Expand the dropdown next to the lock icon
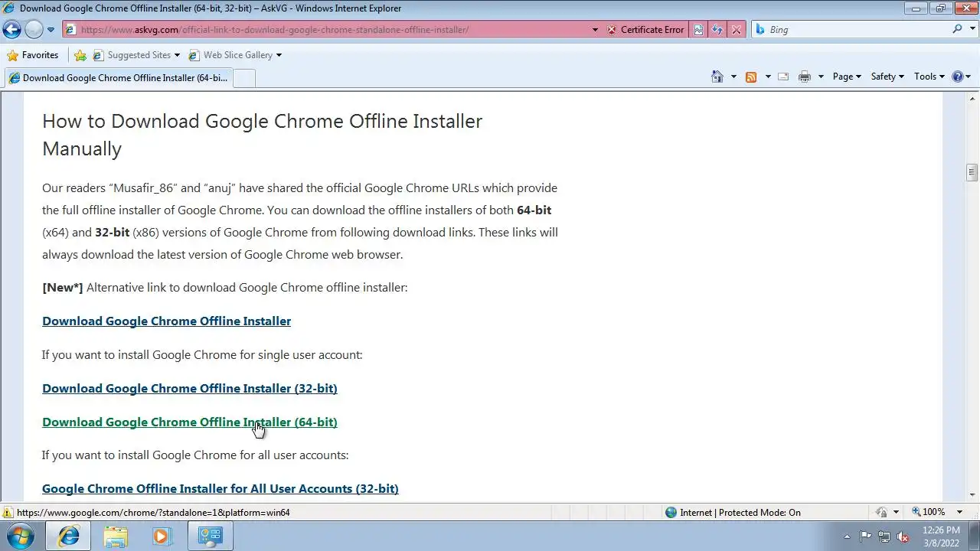This screenshot has height=551, width=980. pyautogui.click(x=896, y=512)
